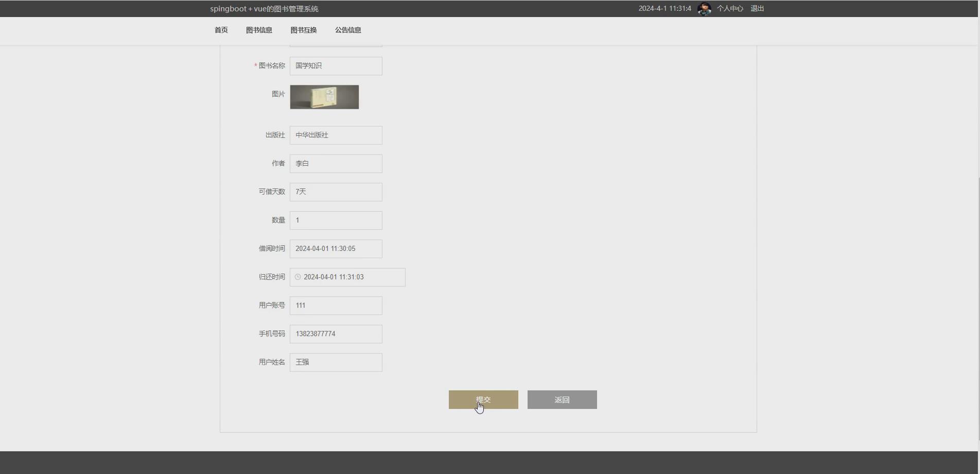980x474 pixels.
Task: Click the 用户账号 field showing 111
Action: click(336, 305)
